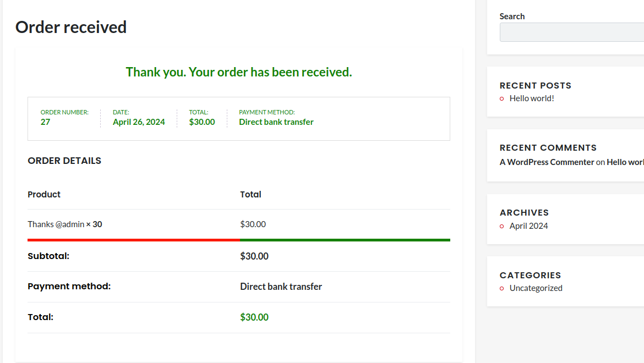644x363 pixels.
Task: Click the Search input field
Action: click(x=571, y=32)
